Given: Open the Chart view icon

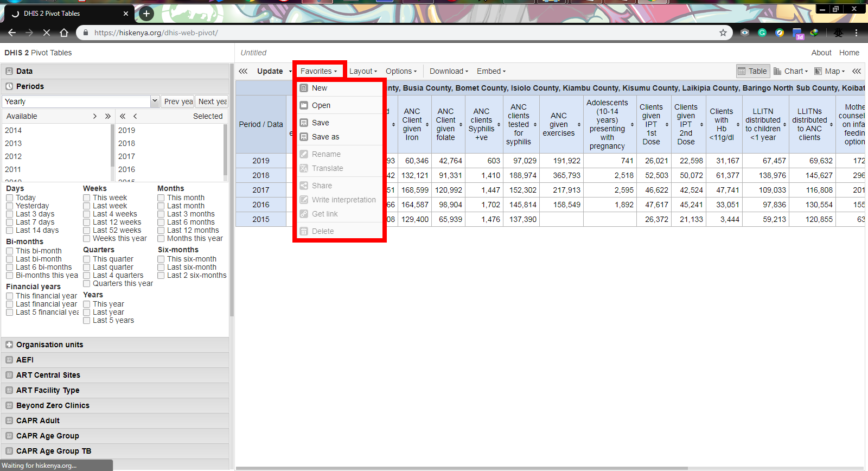Looking at the screenshot, I should [777, 71].
